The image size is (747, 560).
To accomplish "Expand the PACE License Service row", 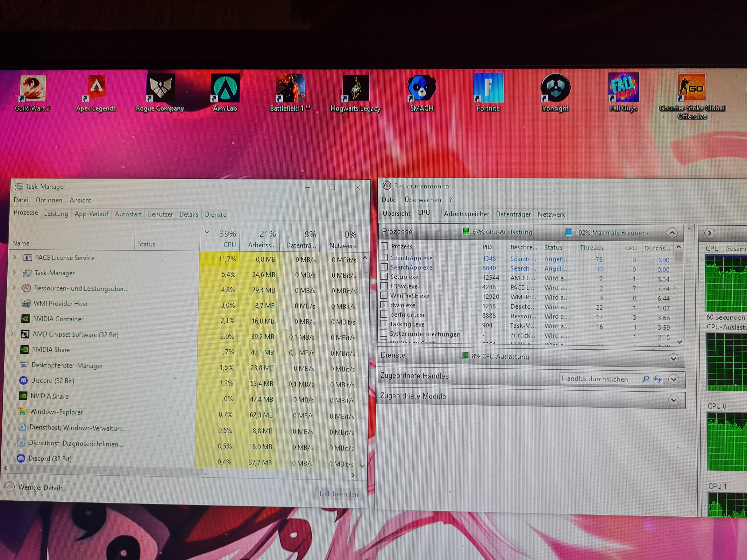I will point(15,257).
